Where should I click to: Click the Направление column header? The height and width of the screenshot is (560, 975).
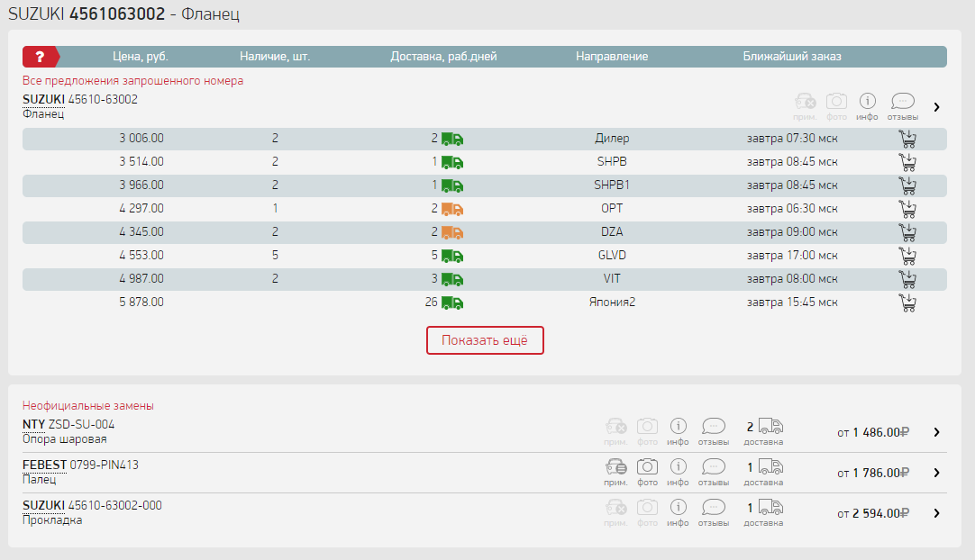pos(612,57)
